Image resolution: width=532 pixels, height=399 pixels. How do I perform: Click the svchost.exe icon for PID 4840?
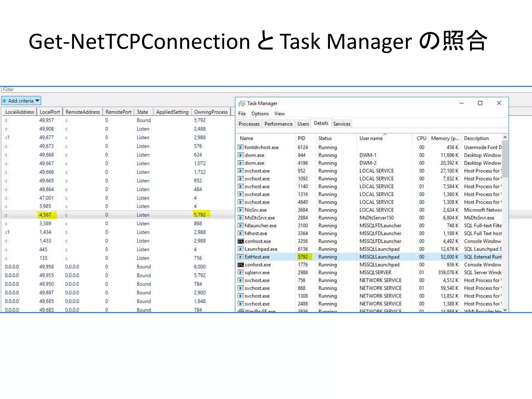(241, 202)
